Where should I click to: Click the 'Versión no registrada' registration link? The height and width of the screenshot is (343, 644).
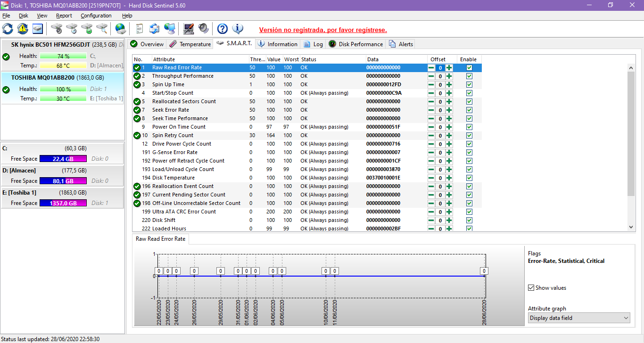click(x=323, y=30)
